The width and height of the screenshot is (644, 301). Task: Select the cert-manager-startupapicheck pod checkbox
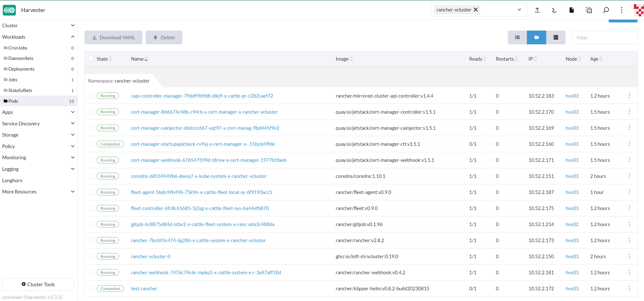point(91,144)
